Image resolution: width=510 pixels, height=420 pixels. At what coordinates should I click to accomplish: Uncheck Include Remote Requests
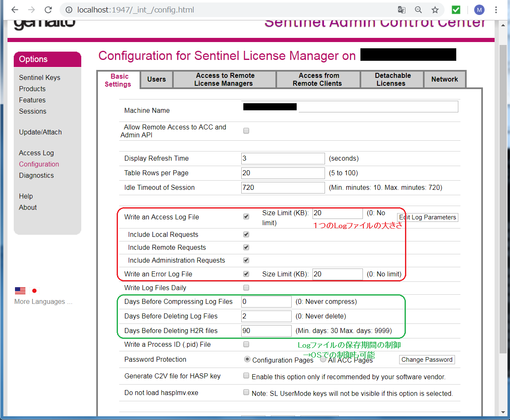(246, 247)
